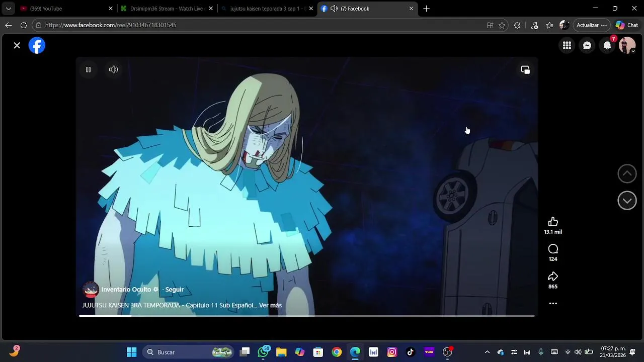
Task: Open the Facebook menu grid
Action: pos(567,46)
